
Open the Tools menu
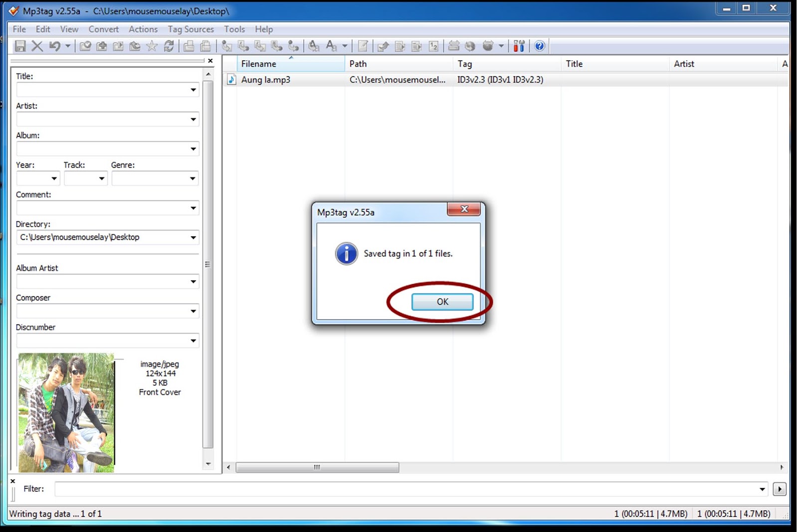[234, 29]
